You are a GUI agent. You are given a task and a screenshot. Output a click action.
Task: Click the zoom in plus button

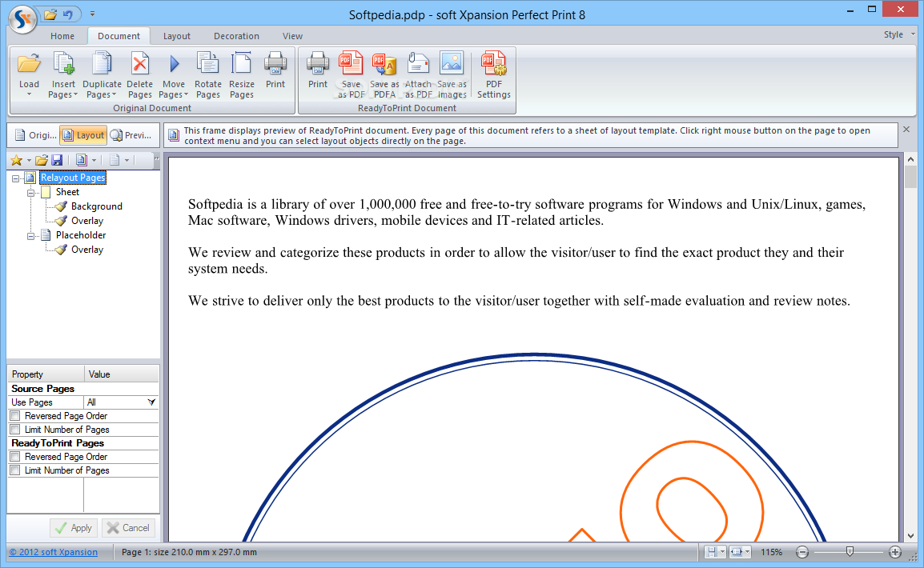(x=895, y=552)
